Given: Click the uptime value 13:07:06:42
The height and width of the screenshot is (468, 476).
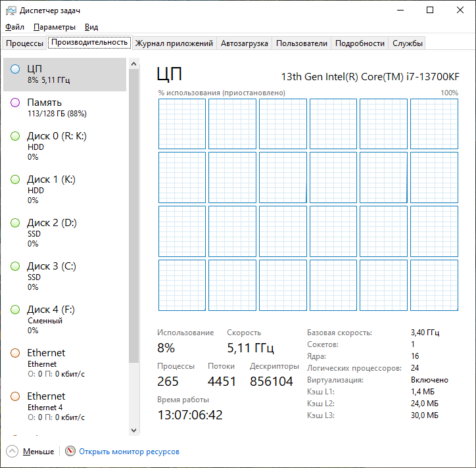Looking at the screenshot, I should coord(190,415).
